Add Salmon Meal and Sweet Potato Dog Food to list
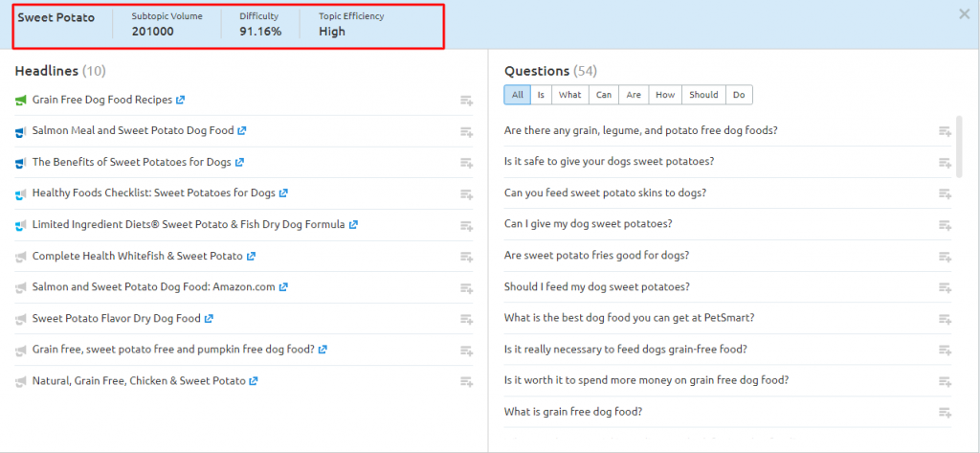The width and height of the screenshot is (980, 453). pyautogui.click(x=466, y=131)
